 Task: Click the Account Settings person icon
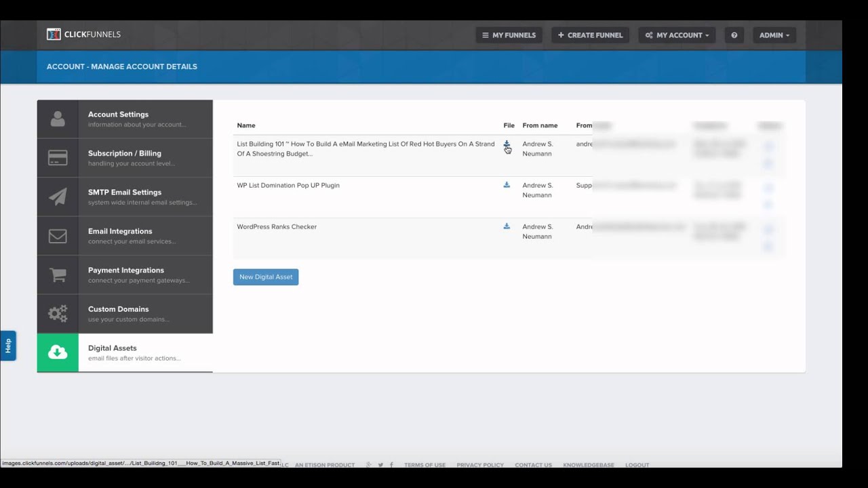tap(58, 119)
